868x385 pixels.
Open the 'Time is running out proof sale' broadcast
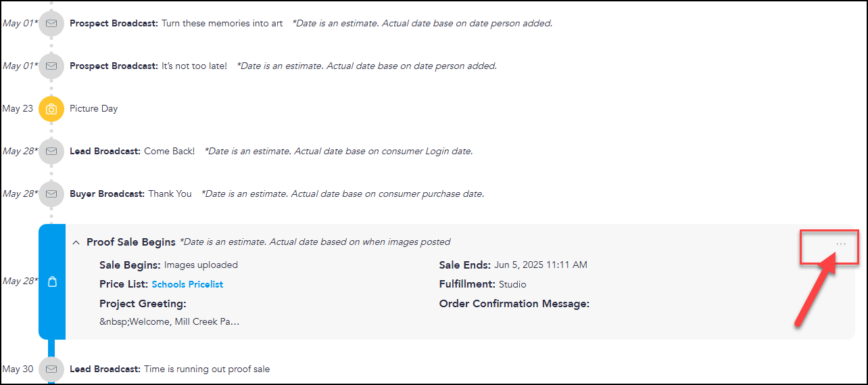170,369
